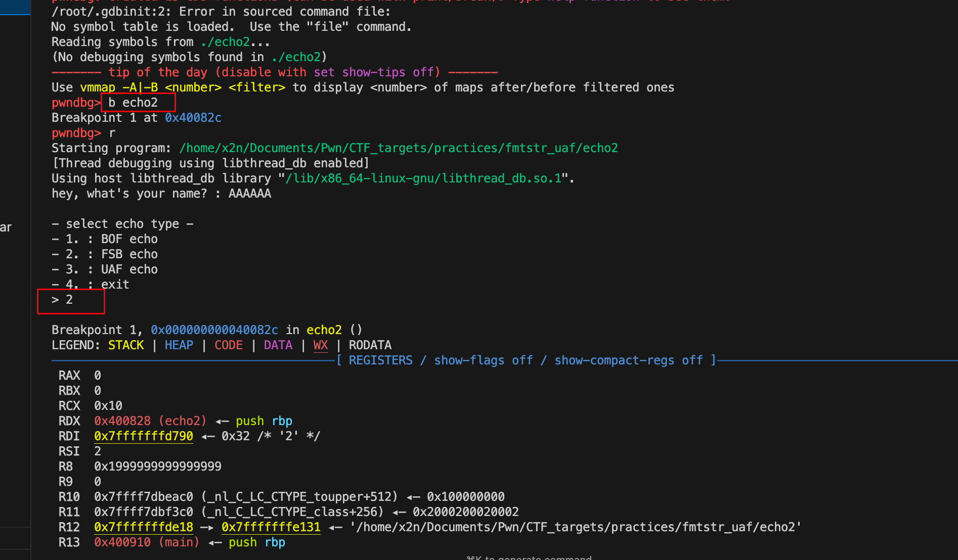Image resolution: width=958 pixels, height=560 pixels.
Task: Click the R13 value 0x400910 (main)
Action: (146, 542)
